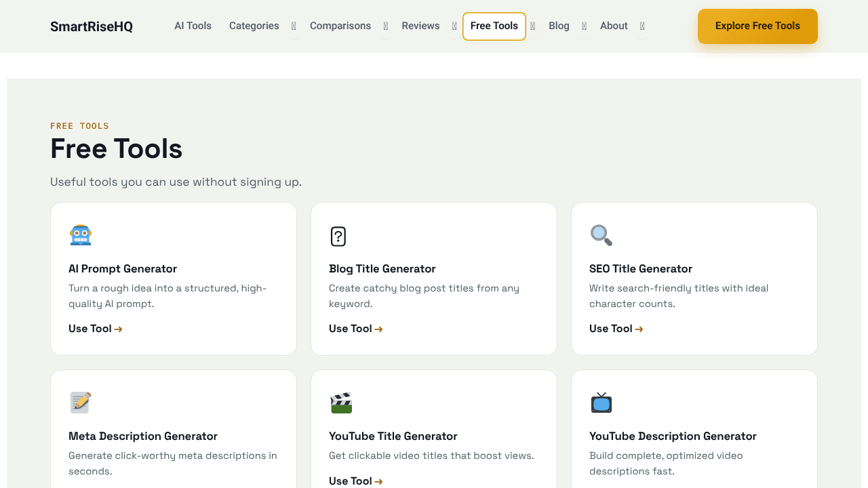
Task: Expand the Categories submenu toggle
Action: (294, 26)
